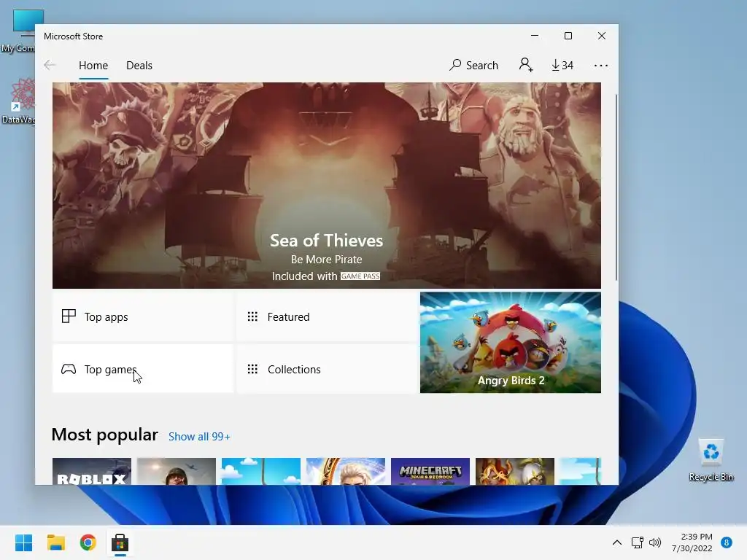747x560 pixels.
Task: Open the blue sky game thumbnail next to the soldier
Action: [261, 472]
